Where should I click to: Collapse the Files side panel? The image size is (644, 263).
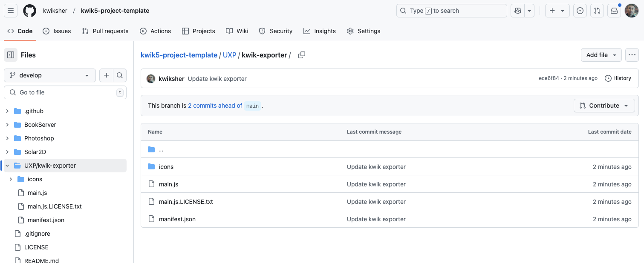(11, 55)
